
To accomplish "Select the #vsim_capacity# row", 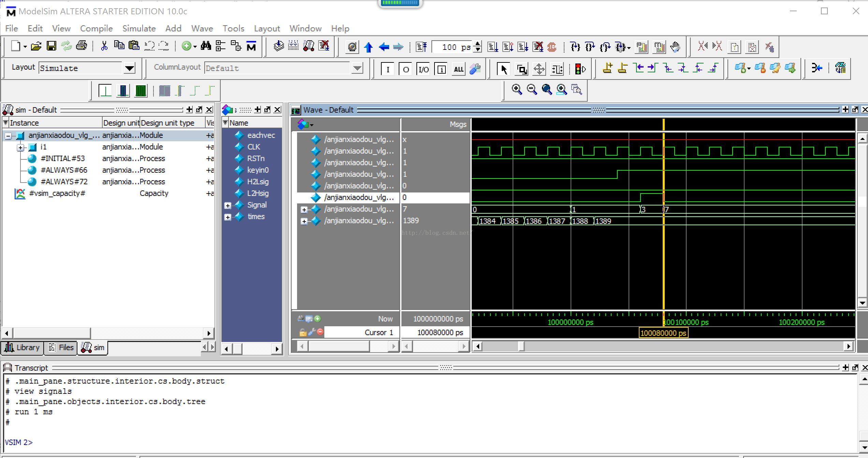I will pos(108,193).
